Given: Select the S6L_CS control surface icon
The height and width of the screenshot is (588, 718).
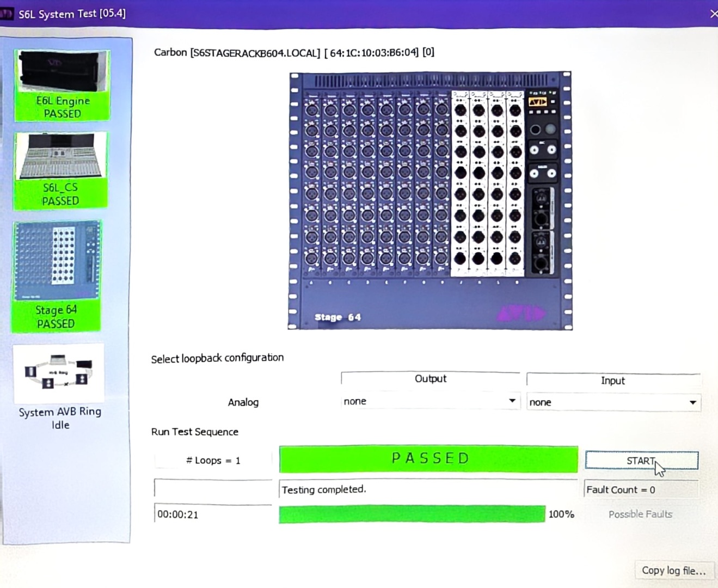Looking at the screenshot, I should coord(60,170).
